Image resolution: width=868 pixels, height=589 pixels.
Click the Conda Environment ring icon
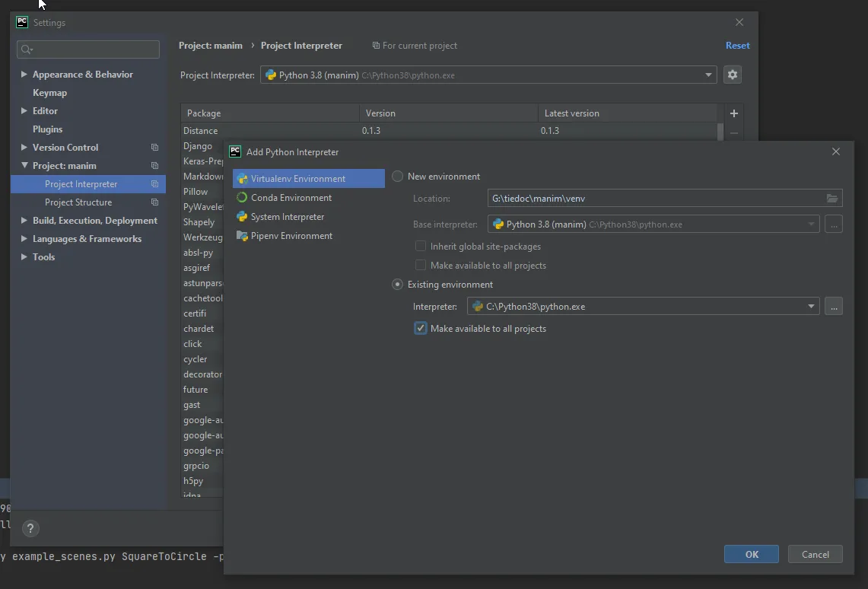242,198
